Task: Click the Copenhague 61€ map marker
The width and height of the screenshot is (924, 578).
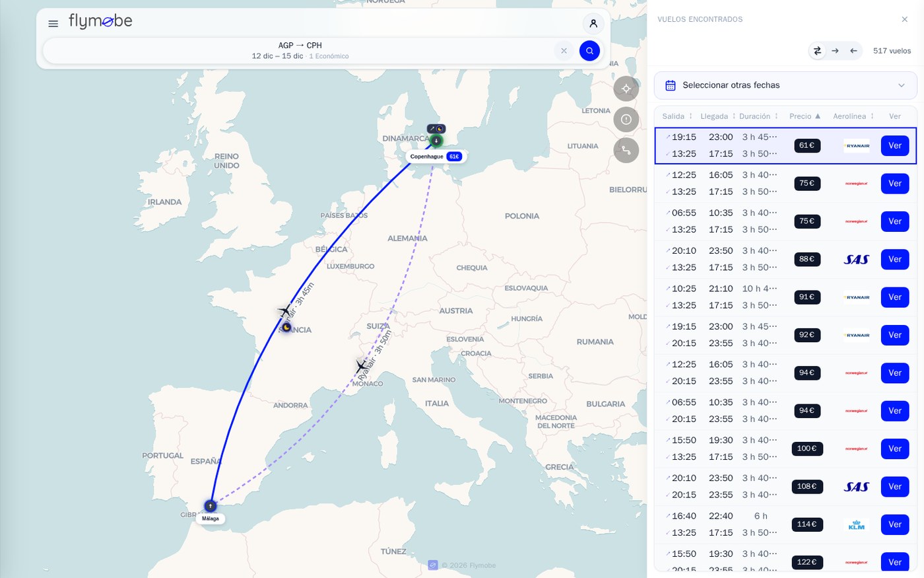Action: click(436, 157)
